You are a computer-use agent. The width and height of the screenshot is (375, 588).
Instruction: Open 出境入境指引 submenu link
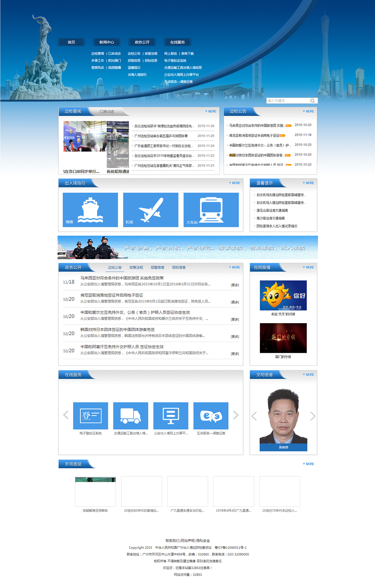coord(137,75)
